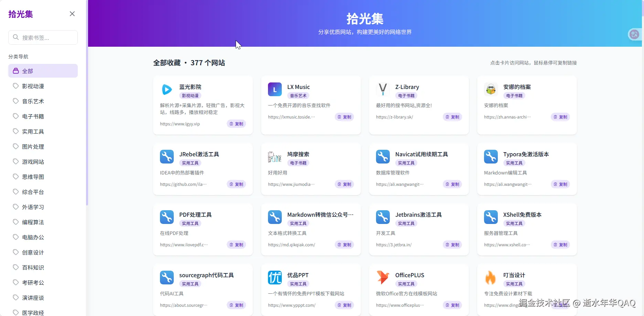
Task: Click the LX Music app icon
Action: pos(275,89)
